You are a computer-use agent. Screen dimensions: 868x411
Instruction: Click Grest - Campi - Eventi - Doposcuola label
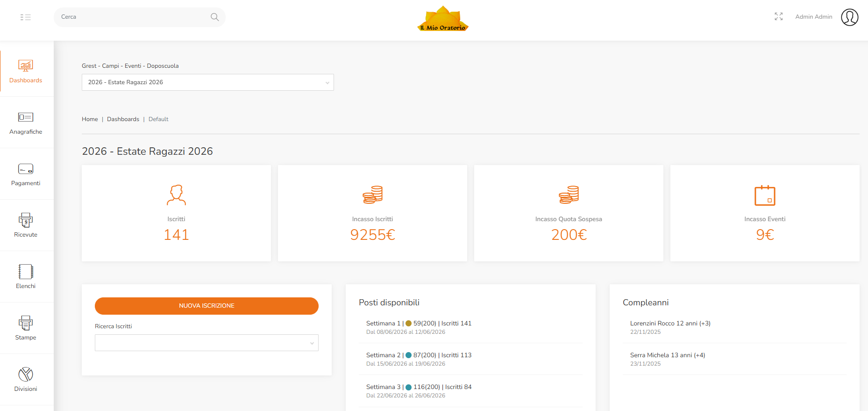[130, 66]
